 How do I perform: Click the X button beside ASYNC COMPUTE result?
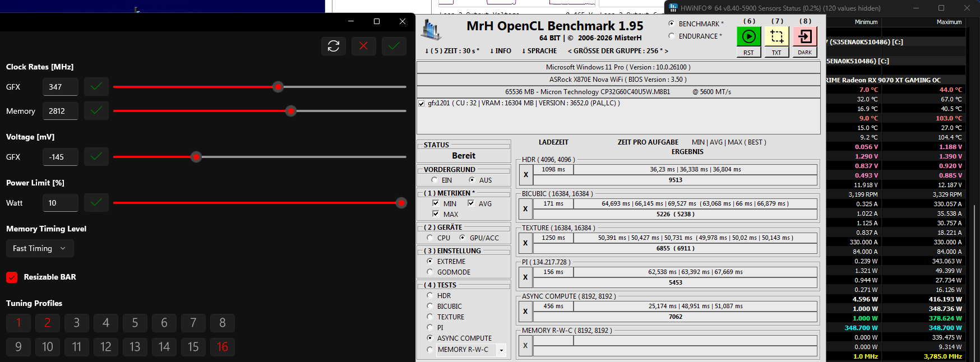[525, 312]
